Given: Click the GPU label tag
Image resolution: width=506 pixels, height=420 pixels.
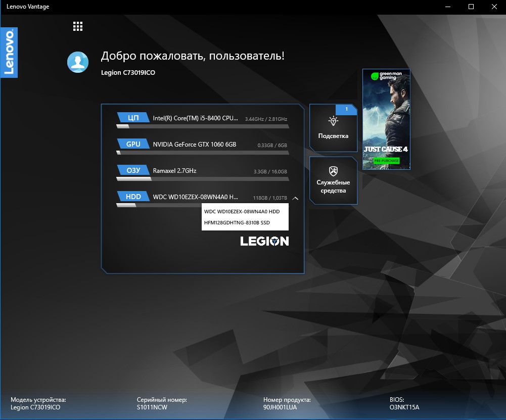Looking at the screenshot, I should [x=133, y=144].
